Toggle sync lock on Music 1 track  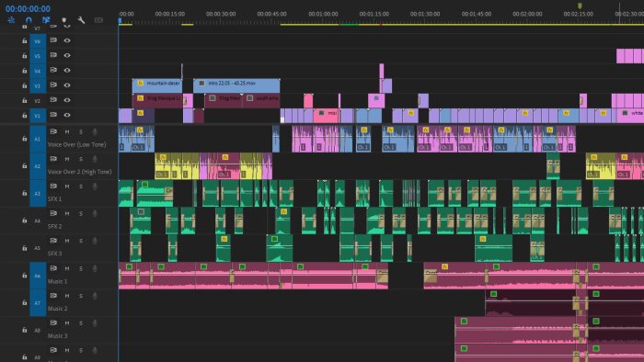point(53,268)
